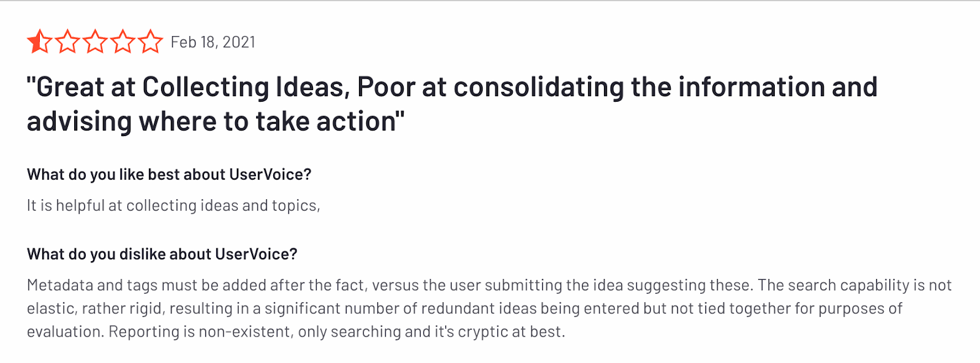Select the third star in rating
980x363 pixels.
click(95, 42)
